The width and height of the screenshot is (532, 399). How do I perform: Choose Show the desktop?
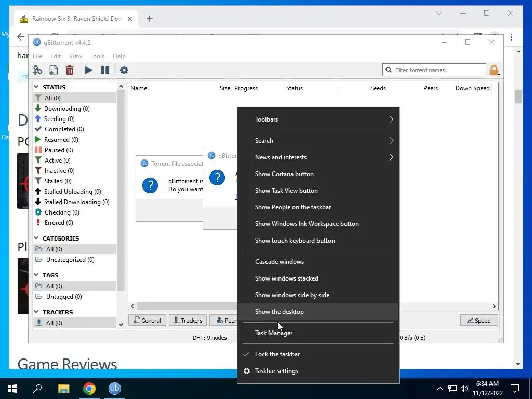318,312
